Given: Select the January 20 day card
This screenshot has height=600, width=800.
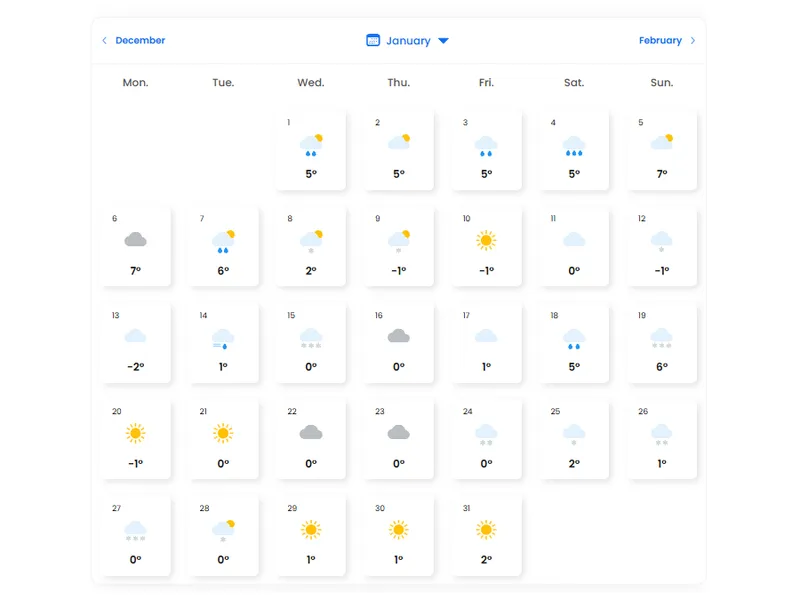Looking at the screenshot, I should [136, 437].
